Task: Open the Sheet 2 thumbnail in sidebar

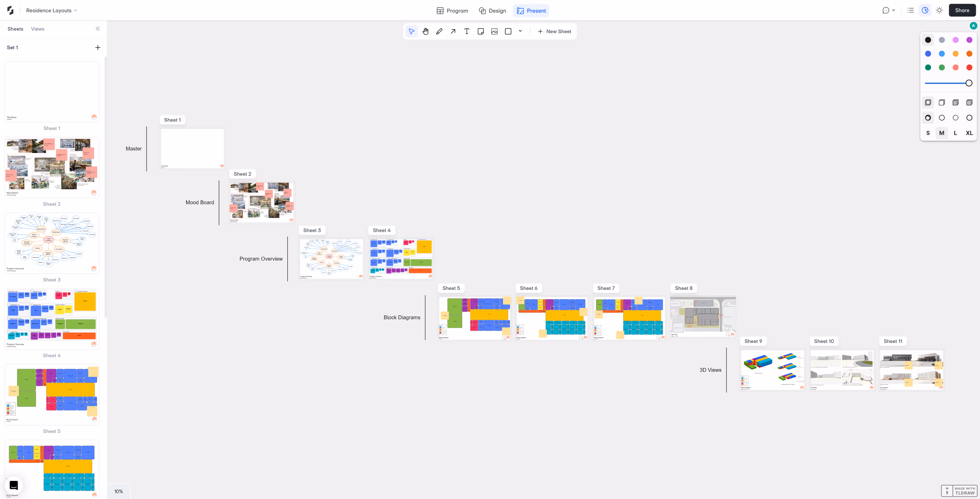Action: [x=52, y=167]
